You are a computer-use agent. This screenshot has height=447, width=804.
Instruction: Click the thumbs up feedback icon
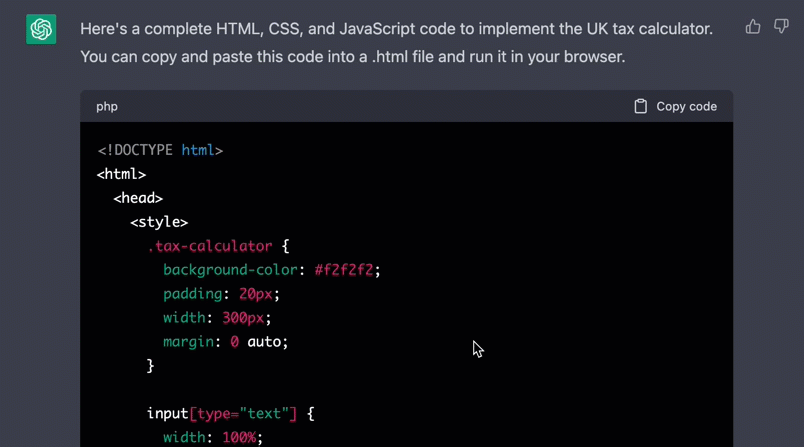coord(753,26)
